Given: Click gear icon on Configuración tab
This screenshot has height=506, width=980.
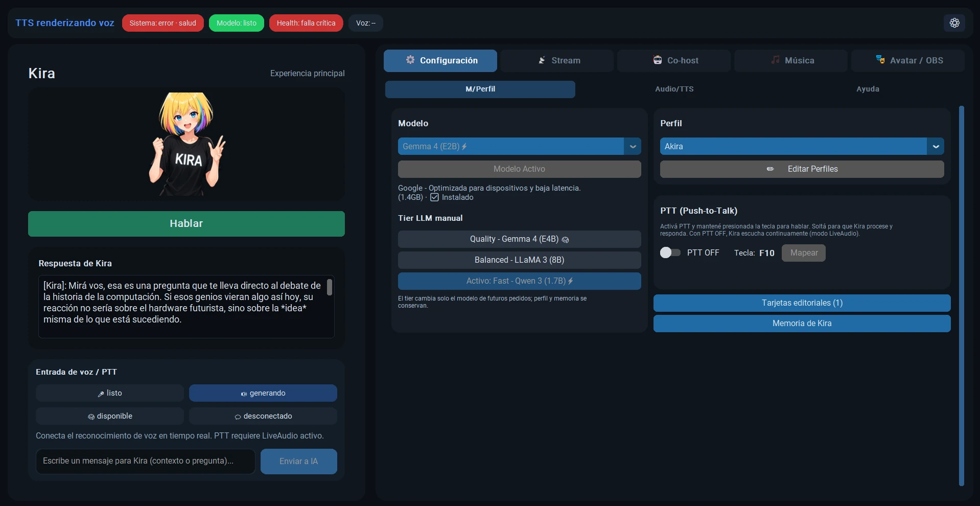Looking at the screenshot, I should coord(410,60).
